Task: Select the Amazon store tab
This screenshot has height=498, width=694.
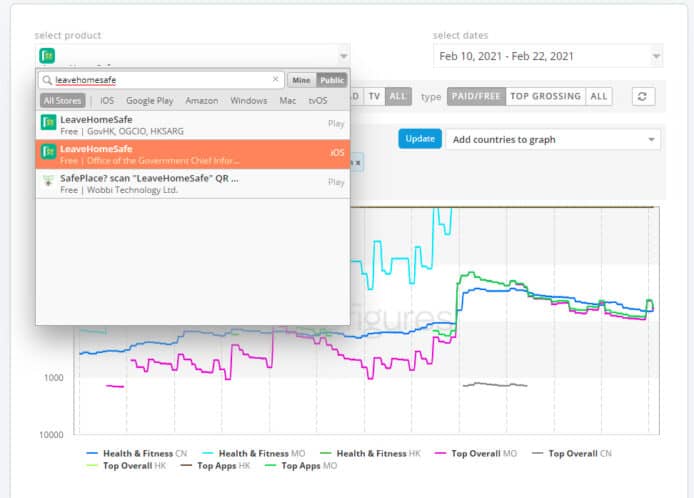Action: 201,100
